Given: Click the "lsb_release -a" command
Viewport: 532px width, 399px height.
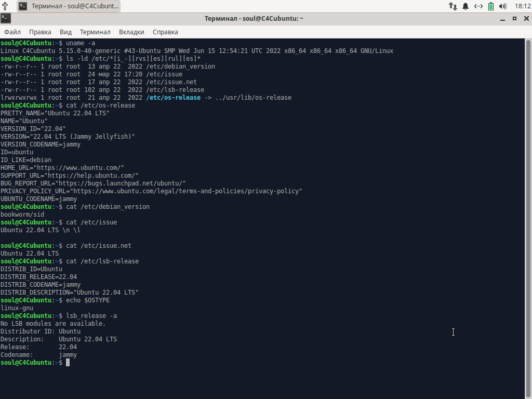Looking at the screenshot, I should click(x=91, y=316).
